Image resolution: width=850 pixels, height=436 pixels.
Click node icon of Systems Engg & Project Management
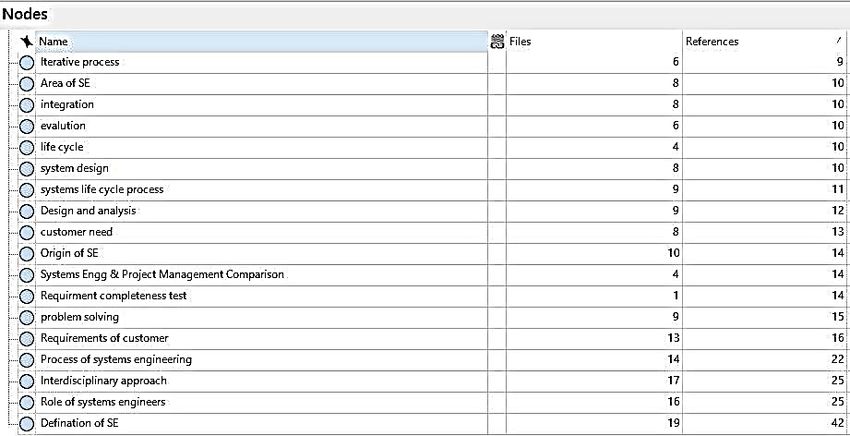coord(27,275)
